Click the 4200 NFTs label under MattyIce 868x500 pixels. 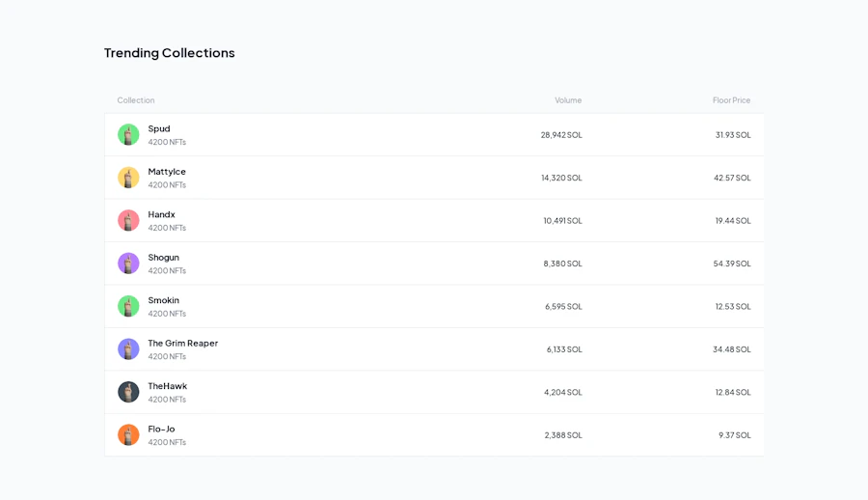[167, 185]
